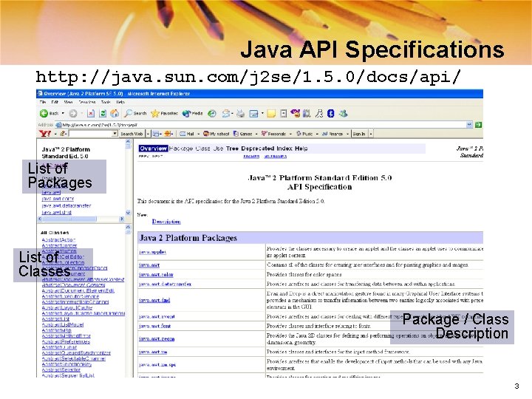Click the Yahoo Y! logo
The image size is (532, 399).
point(45,134)
